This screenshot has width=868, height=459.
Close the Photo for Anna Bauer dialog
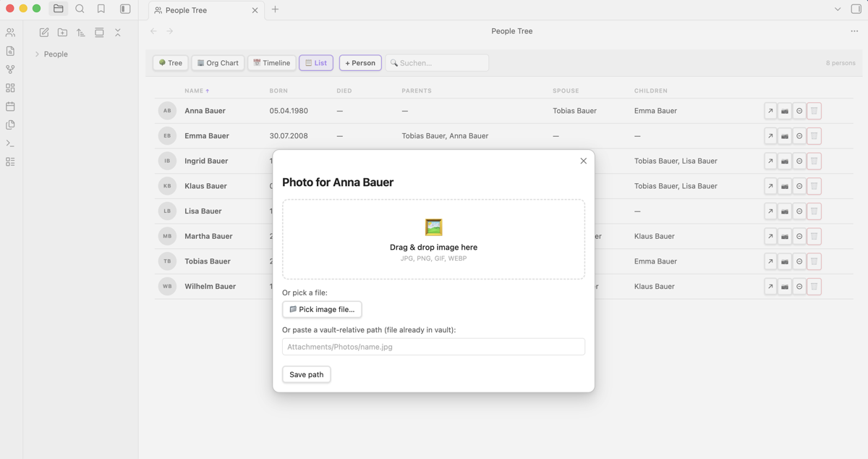click(584, 161)
